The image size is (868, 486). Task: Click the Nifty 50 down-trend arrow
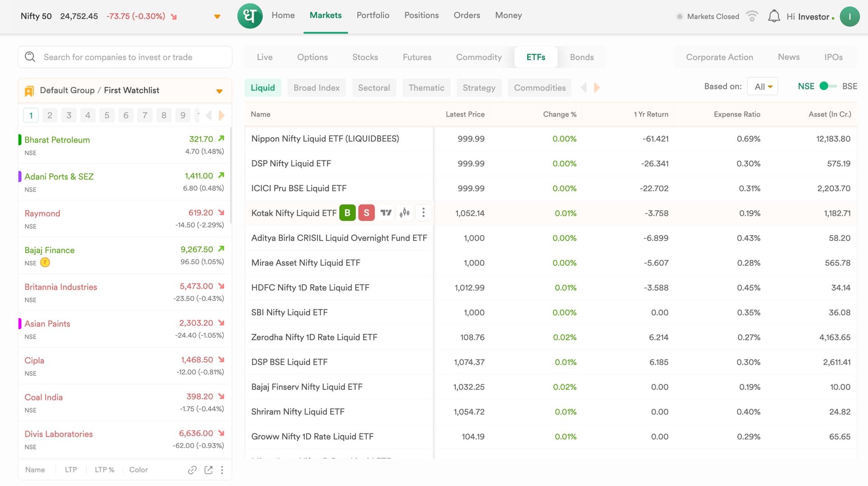click(x=174, y=17)
